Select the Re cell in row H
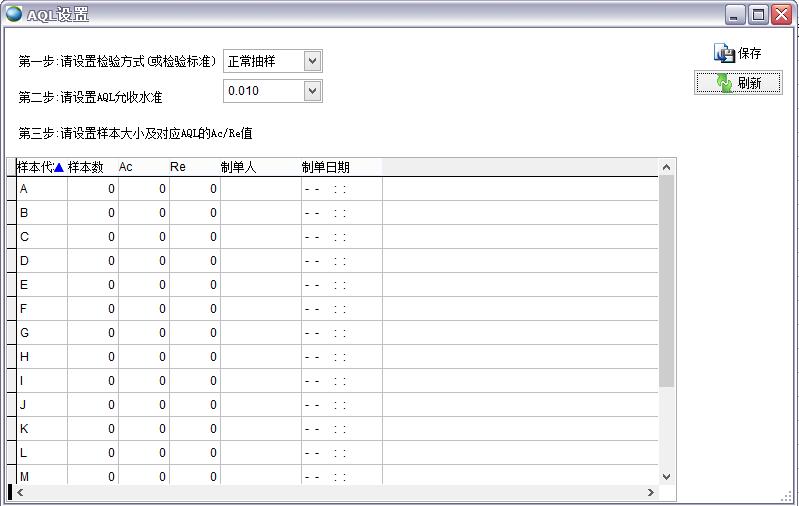The height and width of the screenshot is (506, 799). 194,357
